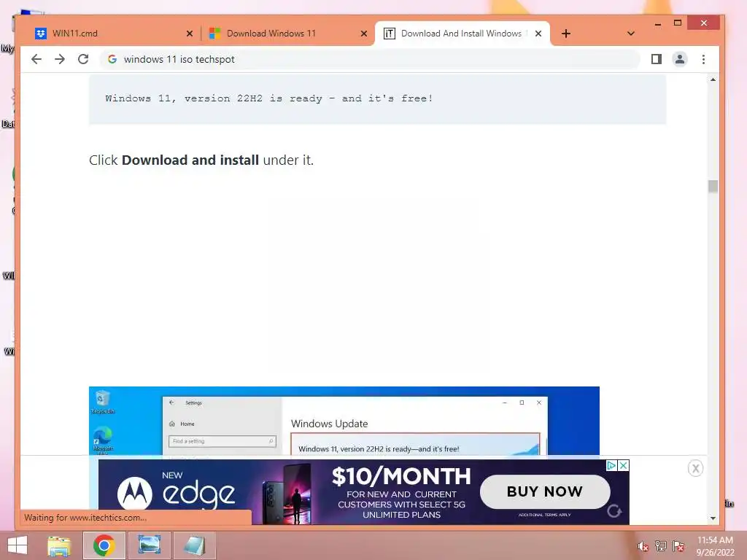Open the notepad-like taskbar icon
Viewport: 747px width, 560px height.
click(x=194, y=545)
